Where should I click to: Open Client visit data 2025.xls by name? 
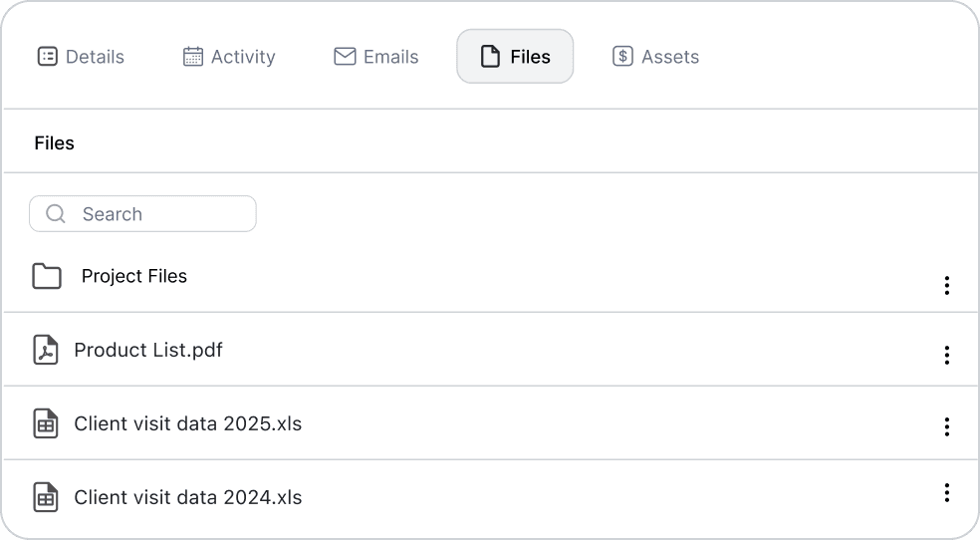[x=188, y=423]
